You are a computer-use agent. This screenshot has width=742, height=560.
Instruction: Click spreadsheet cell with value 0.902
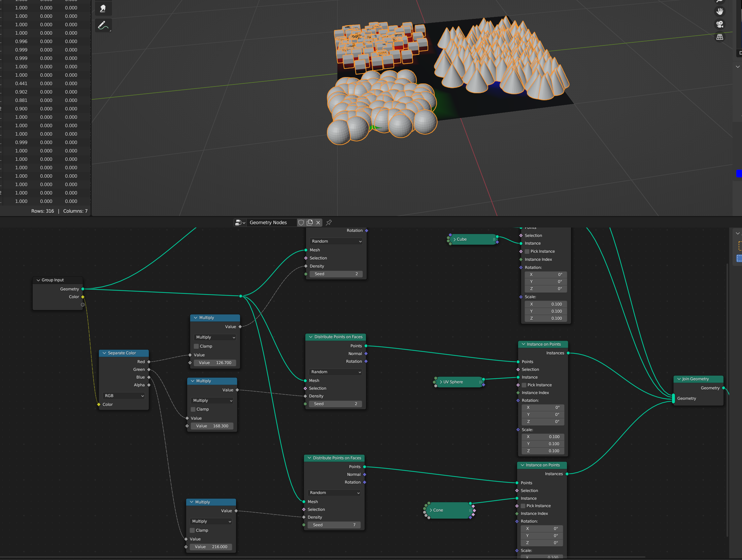(21, 92)
